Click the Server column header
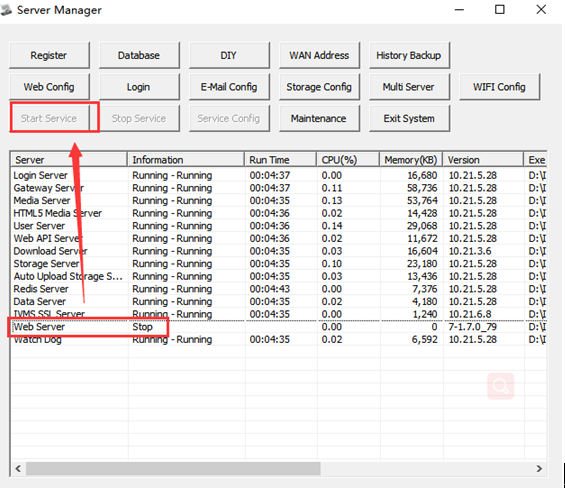The width and height of the screenshot is (565, 488). [x=69, y=160]
